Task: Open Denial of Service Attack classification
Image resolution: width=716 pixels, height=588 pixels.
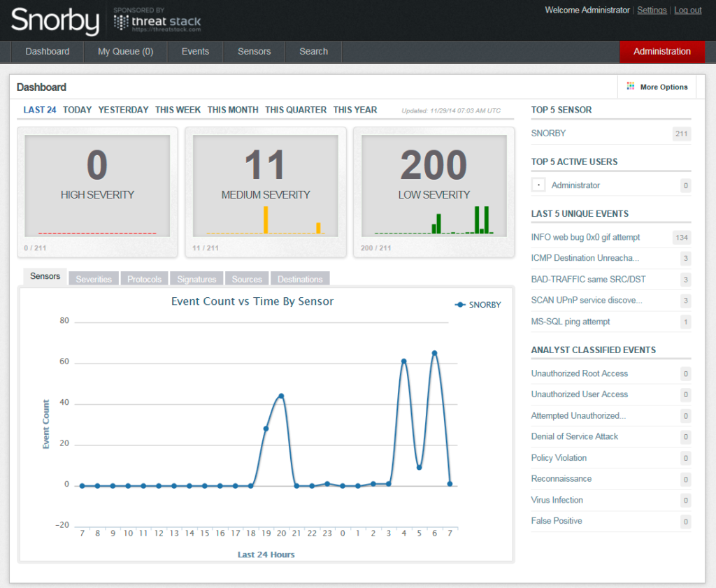Action: click(x=575, y=436)
